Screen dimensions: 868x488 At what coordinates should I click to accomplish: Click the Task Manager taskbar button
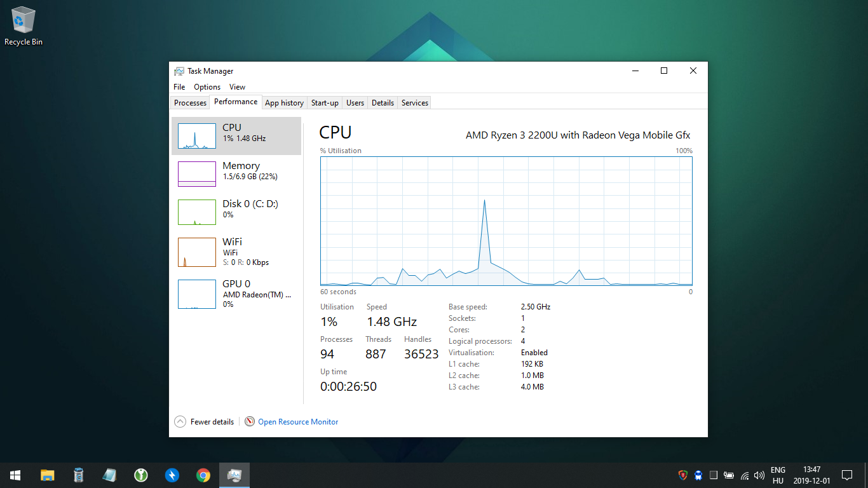234,475
